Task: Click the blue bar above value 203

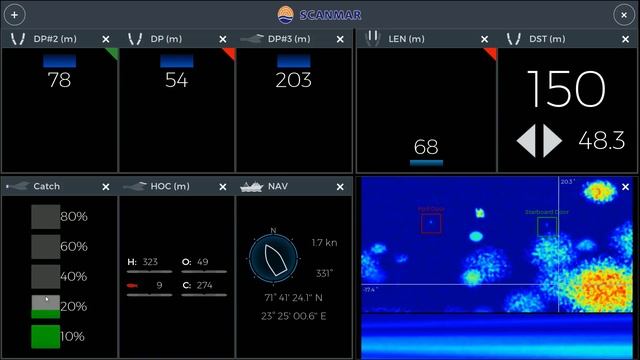Action: click(294, 61)
